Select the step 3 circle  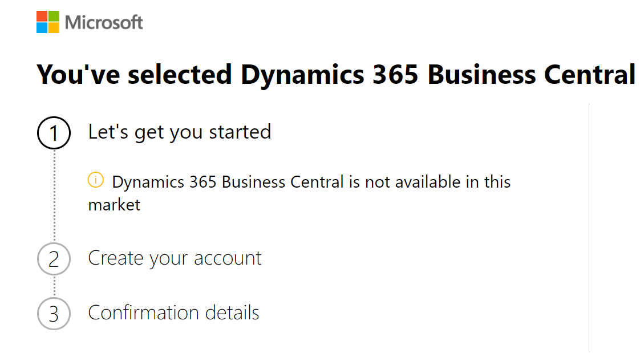(54, 314)
